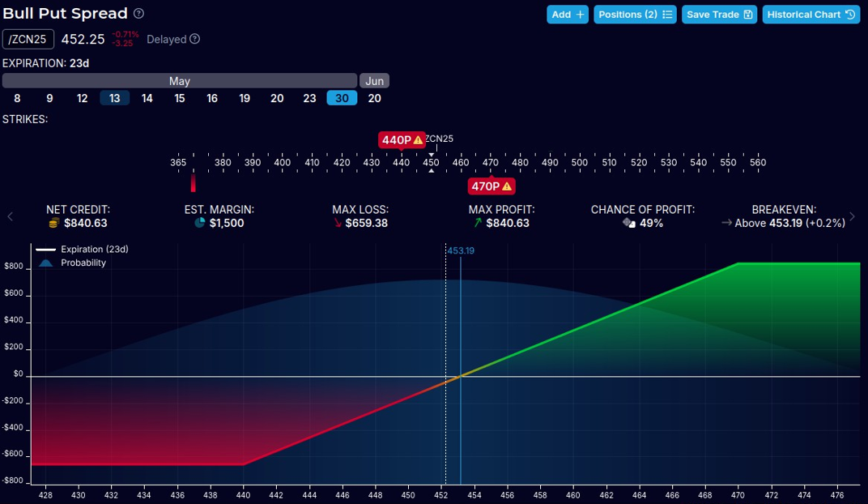Click the coins icon under Net Credit
This screenshot has width=868, height=504.
point(54,223)
